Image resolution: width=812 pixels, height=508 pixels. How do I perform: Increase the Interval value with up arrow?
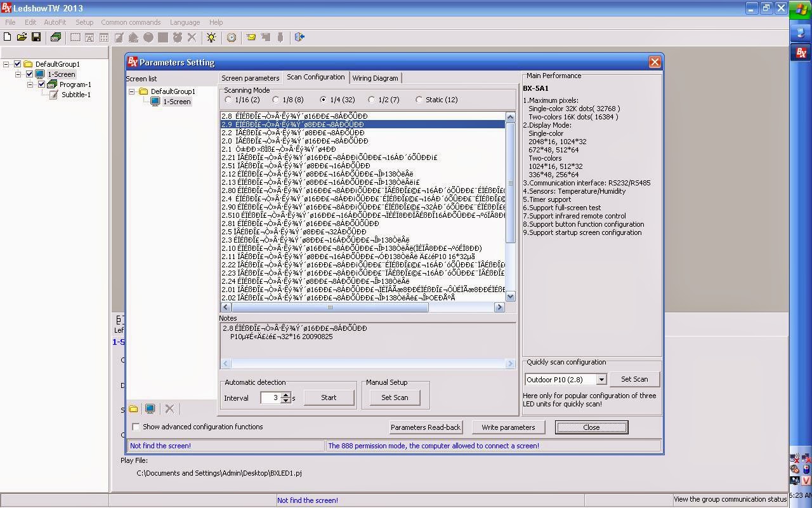pyautogui.click(x=285, y=394)
